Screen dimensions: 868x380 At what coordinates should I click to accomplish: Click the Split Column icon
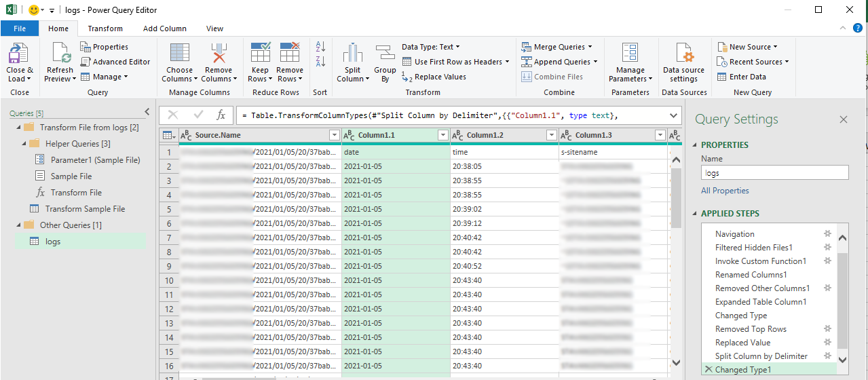pos(352,54)
